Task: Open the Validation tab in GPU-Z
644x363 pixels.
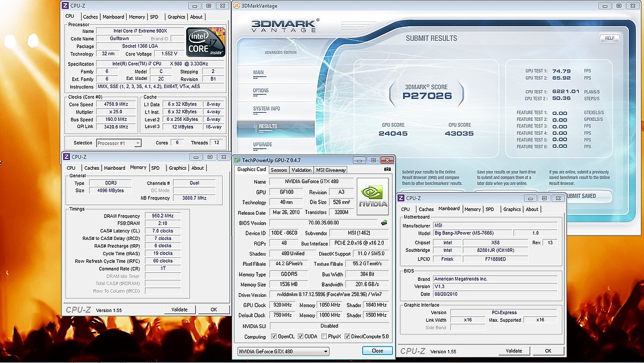Action: (x=301, y=170)
